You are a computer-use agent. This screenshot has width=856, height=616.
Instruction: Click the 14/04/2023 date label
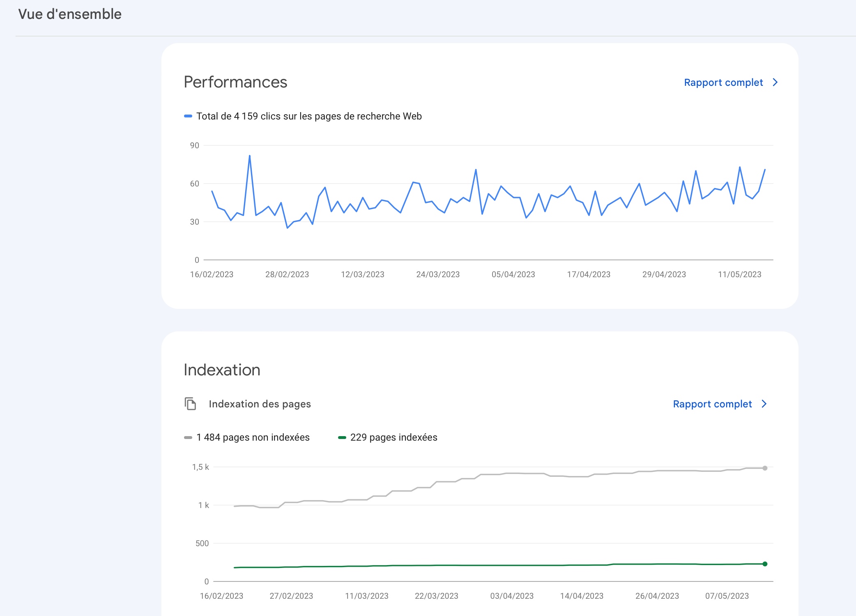point(582,596)
